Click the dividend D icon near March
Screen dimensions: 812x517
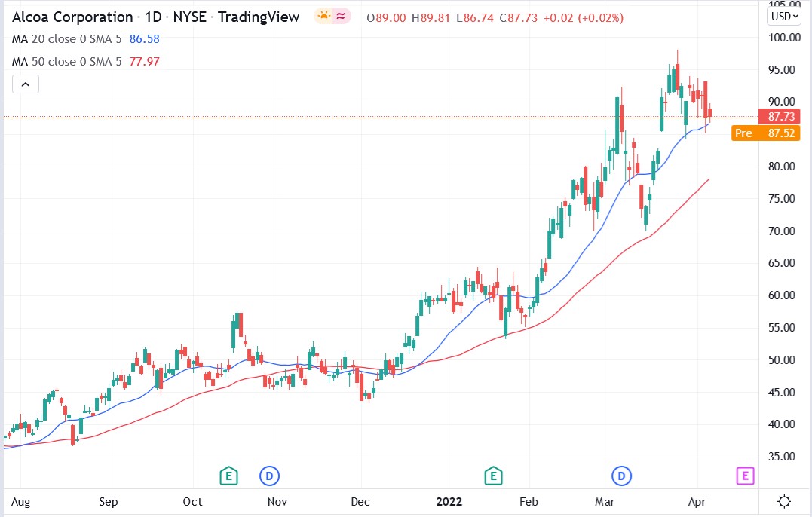click(620, 476)
